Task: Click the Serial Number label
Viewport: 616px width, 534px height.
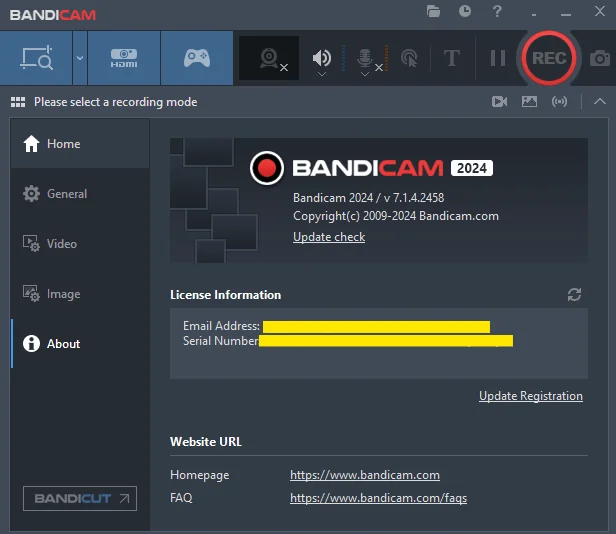Action: point(221,341)
